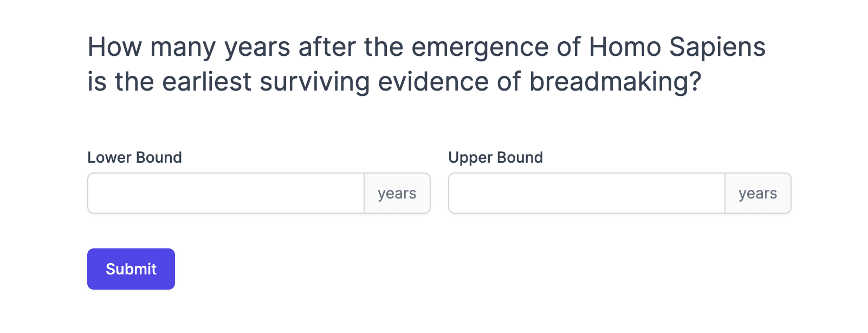Focus the empty box under Lower Bound
Image resolution: width=868 pixels, height=333 pixels.
point(226,193)
